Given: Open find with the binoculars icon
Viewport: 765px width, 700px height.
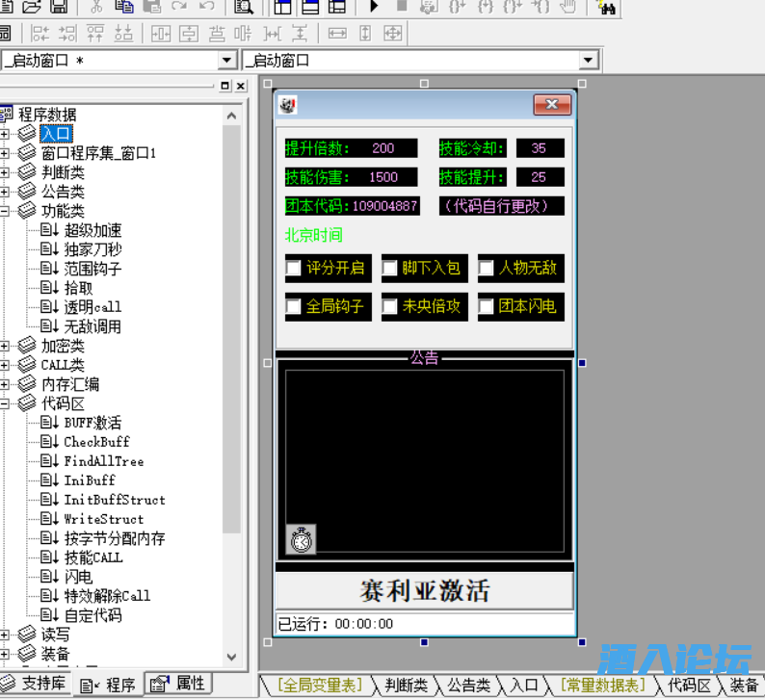Looking at the screenshot, I should pyautogui.click(x=605, y=7).
